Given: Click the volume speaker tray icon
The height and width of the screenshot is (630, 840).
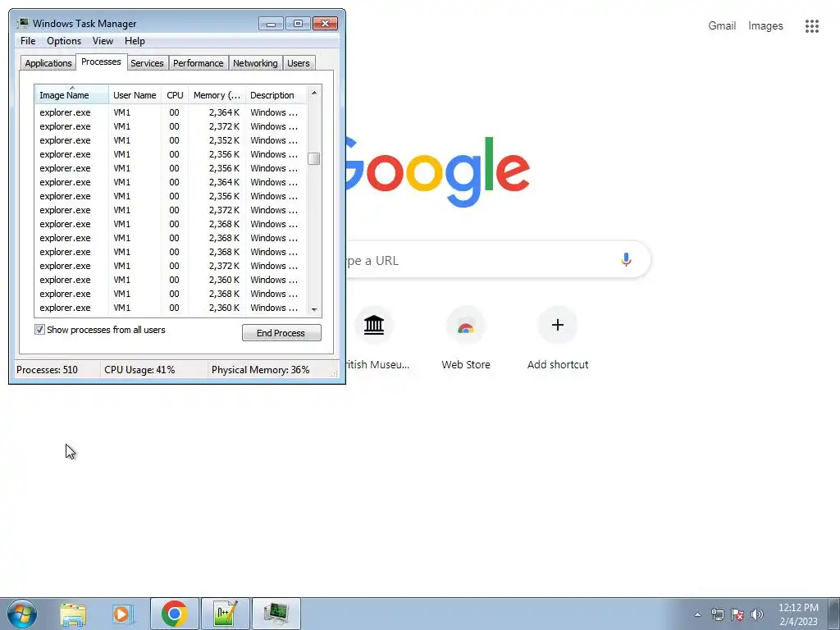Looking at the screenshot, I should point(757,614).
